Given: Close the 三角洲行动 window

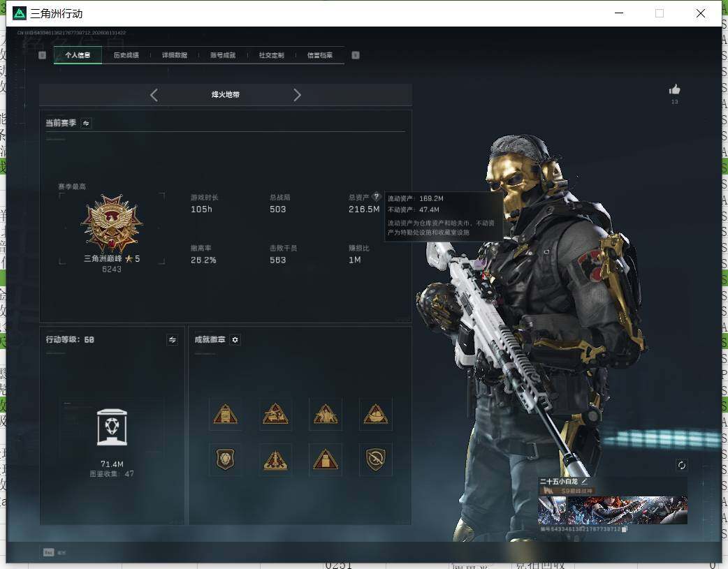Looking at the screenshot, I should point(701,13).
